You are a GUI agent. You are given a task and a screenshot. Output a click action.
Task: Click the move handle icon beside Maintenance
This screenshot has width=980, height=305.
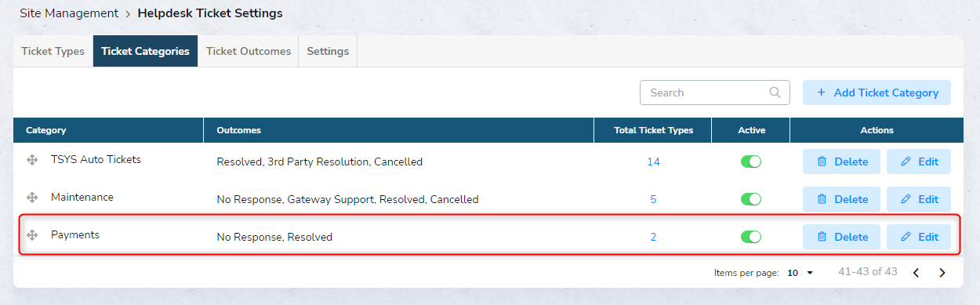click(32, 198)
